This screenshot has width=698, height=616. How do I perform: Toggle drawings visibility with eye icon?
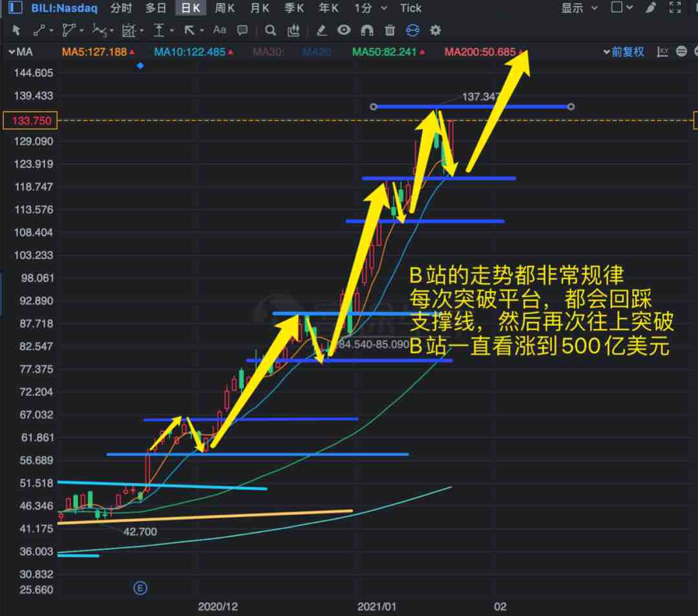(344, 30)
